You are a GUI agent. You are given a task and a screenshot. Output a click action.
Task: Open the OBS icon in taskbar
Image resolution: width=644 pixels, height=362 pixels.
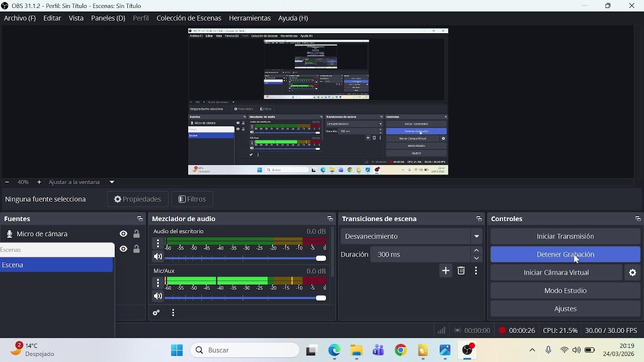pos(468,350)
